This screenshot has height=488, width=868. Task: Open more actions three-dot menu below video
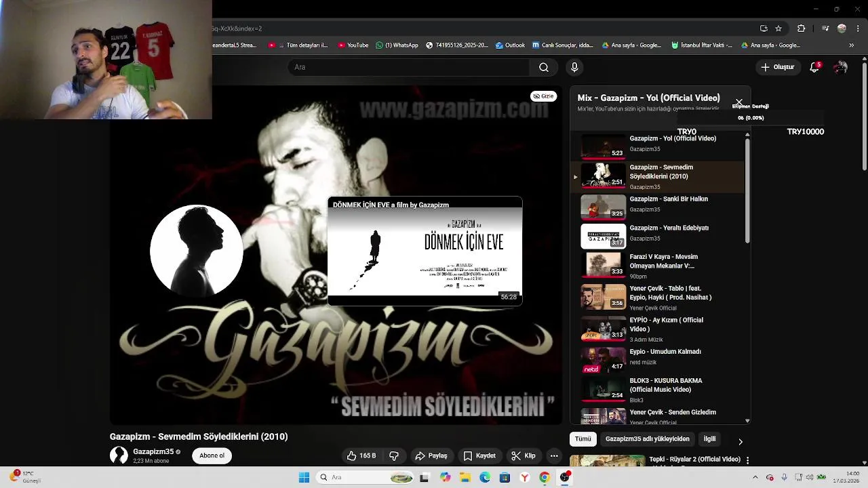(x=554, y=456)
